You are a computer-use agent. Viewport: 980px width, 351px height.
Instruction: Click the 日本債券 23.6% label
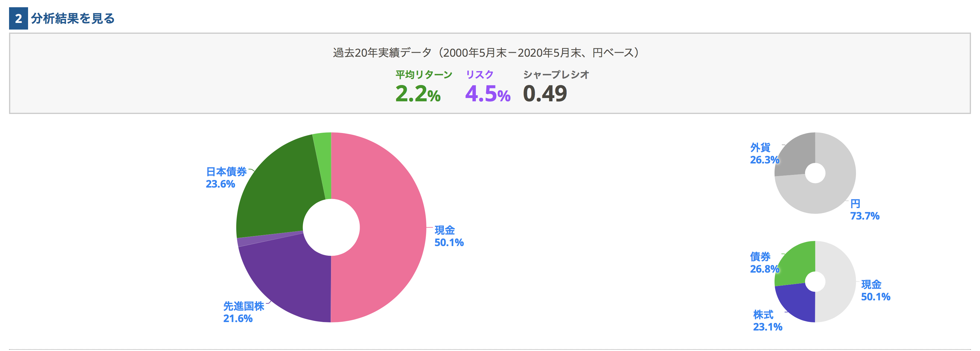tap(226, 178)
